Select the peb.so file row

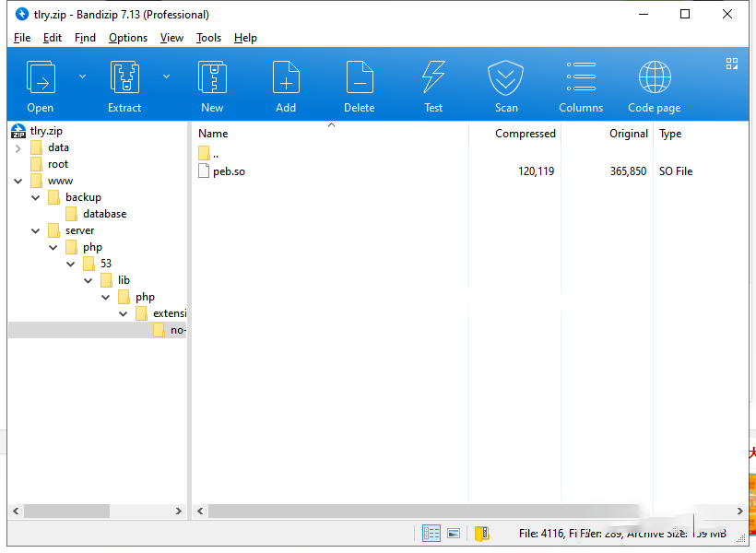point(470,171)
